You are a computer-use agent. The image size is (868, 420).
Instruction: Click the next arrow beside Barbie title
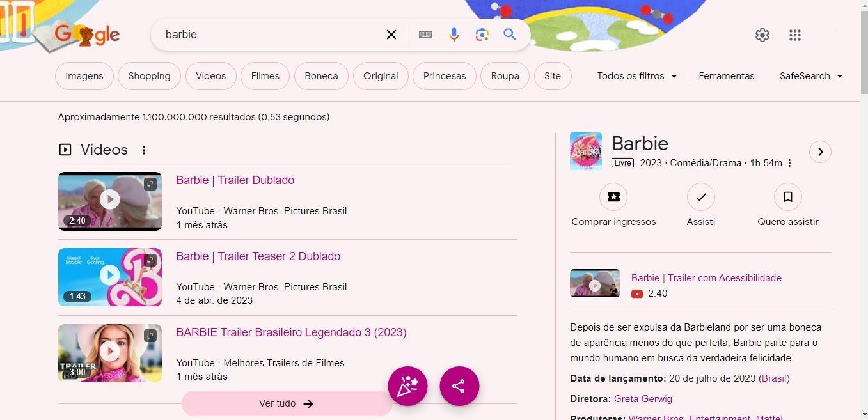(x=820, y=152)
